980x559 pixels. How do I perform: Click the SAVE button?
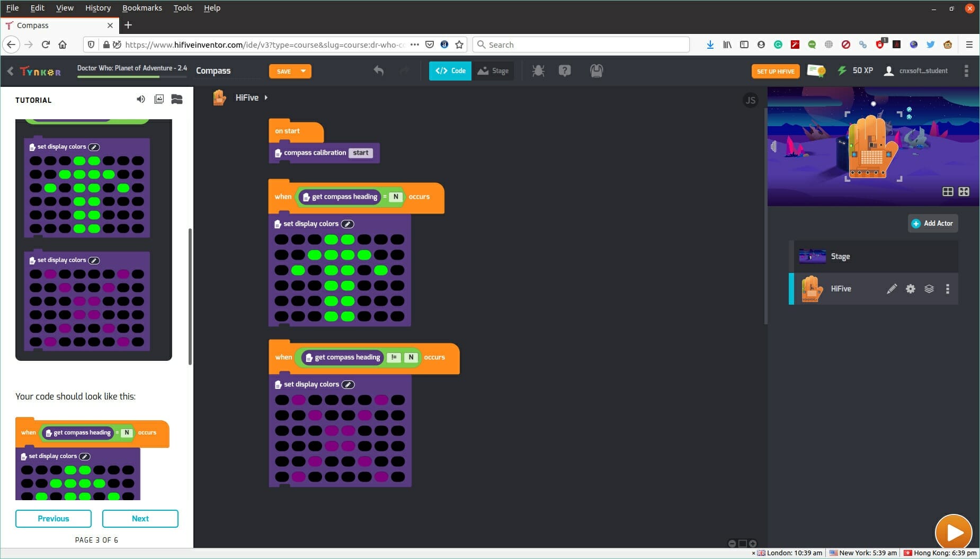point(283,71)
